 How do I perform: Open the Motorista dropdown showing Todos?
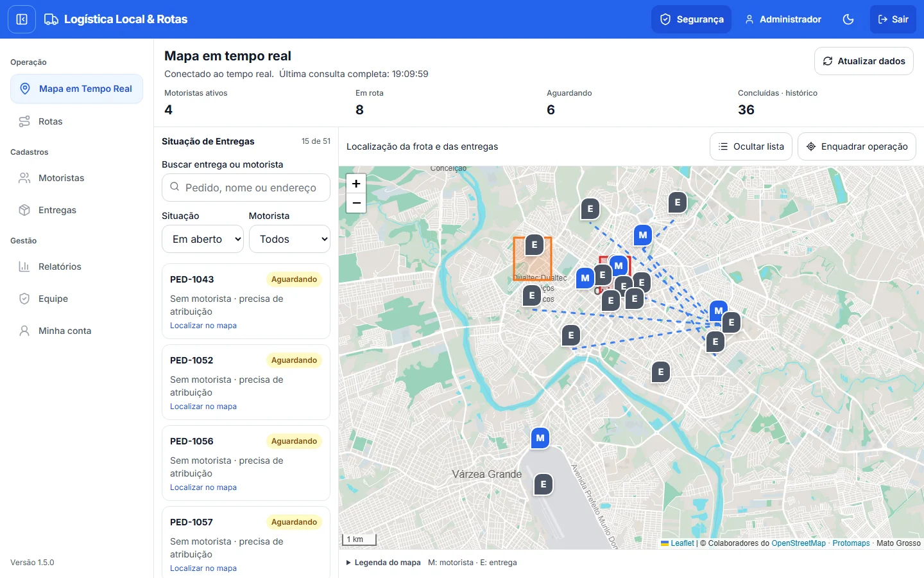[x=289, y=239]
